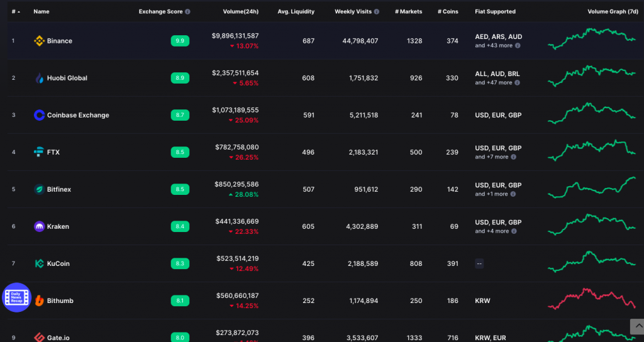Sort by Name column header
Image resolution: width=644 pixels, height=342 pixels.
click(x=42, y=11)
